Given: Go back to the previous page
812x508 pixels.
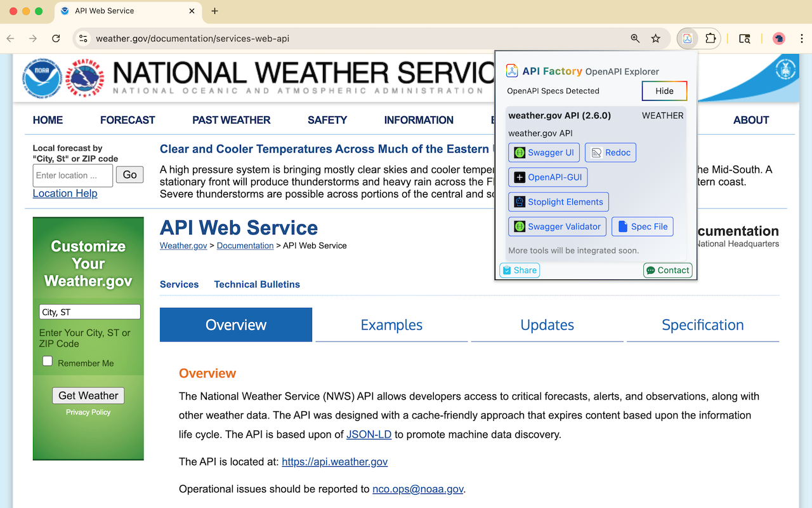Looking at the screenshot, I should (11, 39).
